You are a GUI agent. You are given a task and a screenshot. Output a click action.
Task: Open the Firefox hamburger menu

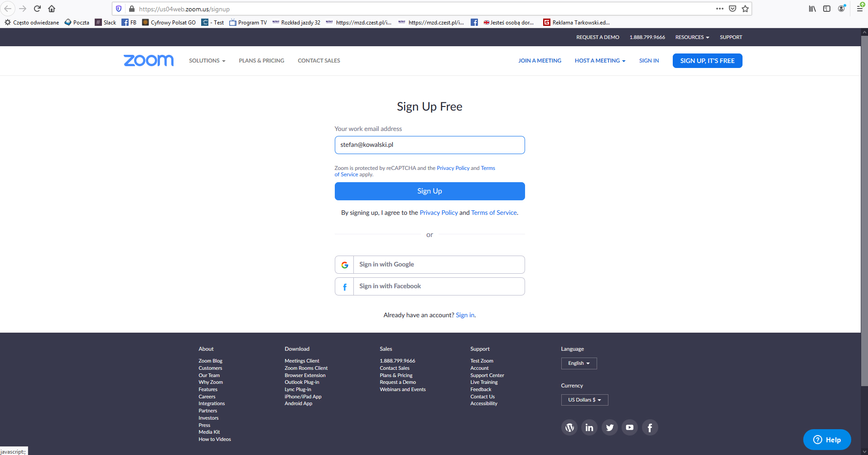(860, 9)
